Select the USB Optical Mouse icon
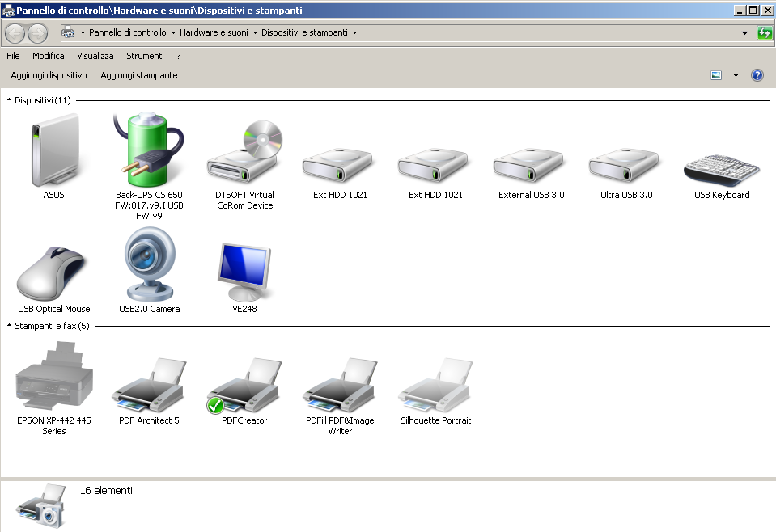Screen dimensions: 776x532 (x=51, y=273)
